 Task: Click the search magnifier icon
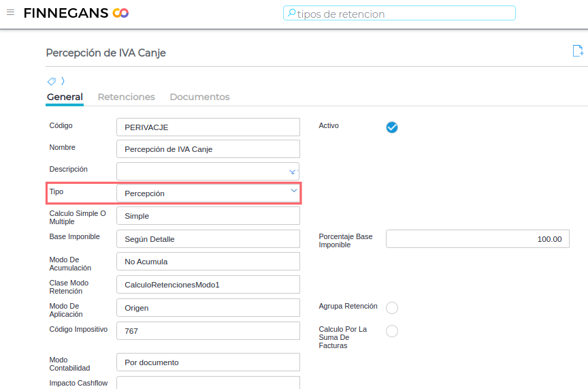point(291,13)
